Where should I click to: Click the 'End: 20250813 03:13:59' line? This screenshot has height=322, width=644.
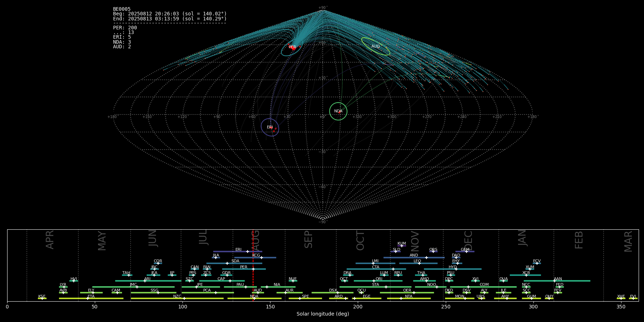(170, 19)
